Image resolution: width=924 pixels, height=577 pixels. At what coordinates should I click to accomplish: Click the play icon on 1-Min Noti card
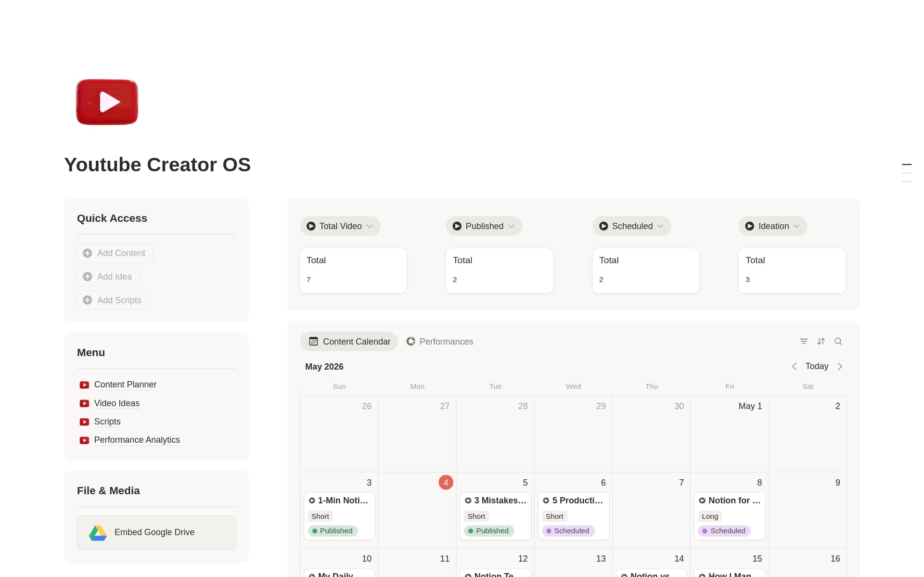(x=312, y=500)
